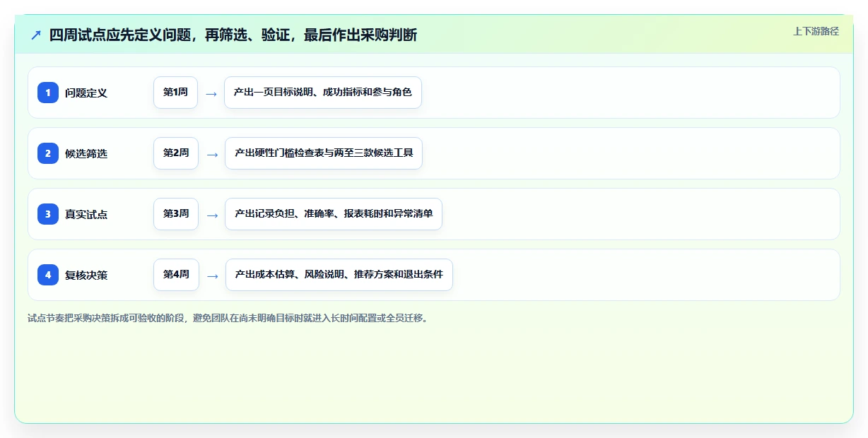Open the 产出硬性门槛检查表 output box
Screen dimensions: 868x438
click(x=324, y=153)
